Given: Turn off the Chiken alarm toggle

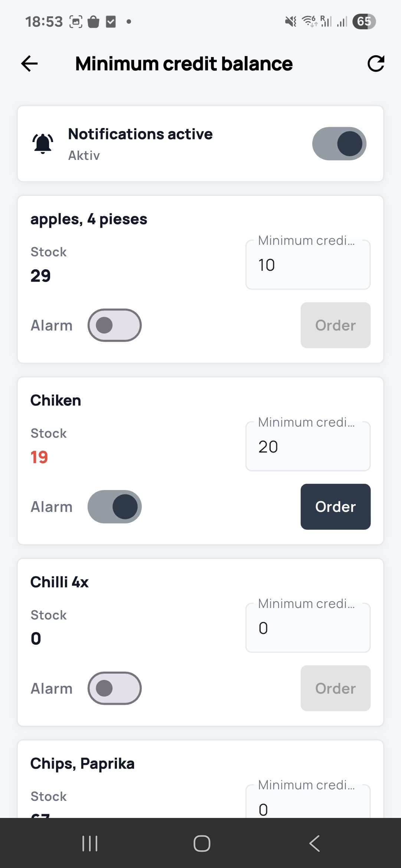Looking at the screenshot, I should click(114, 507).
